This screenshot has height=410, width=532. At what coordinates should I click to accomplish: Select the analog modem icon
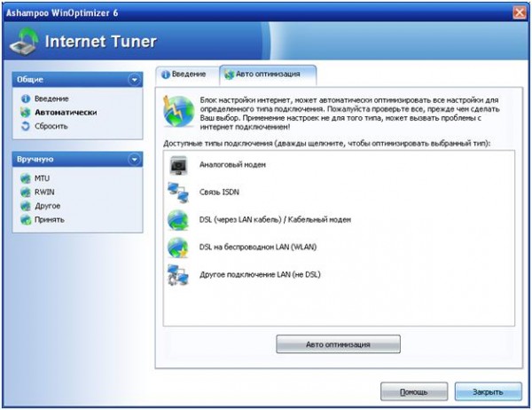click(178, 165)
